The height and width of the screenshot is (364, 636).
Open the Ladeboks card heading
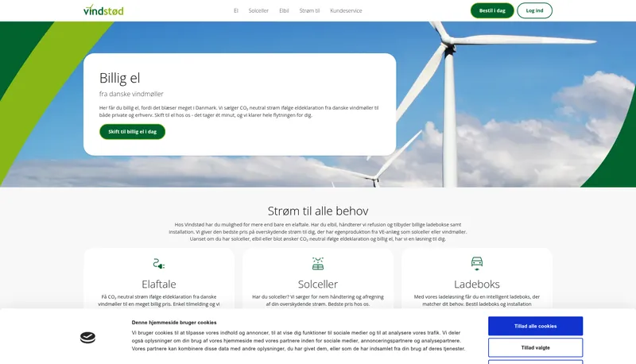click(x=477, y=284)
